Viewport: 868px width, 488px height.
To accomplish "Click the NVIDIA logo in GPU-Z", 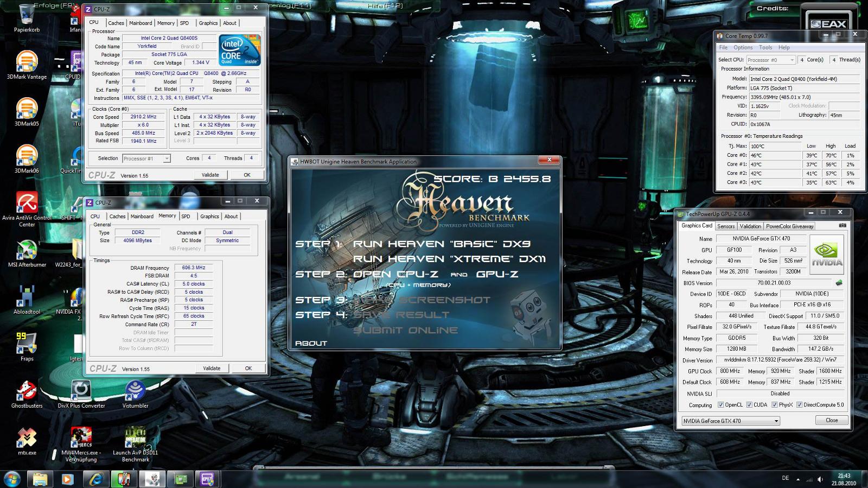I will point(827,254).
